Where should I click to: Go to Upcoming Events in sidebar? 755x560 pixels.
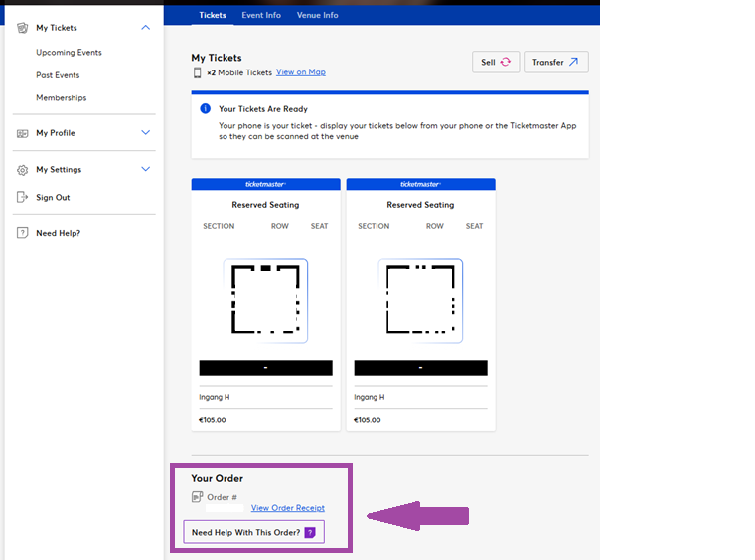pos(69,52)
